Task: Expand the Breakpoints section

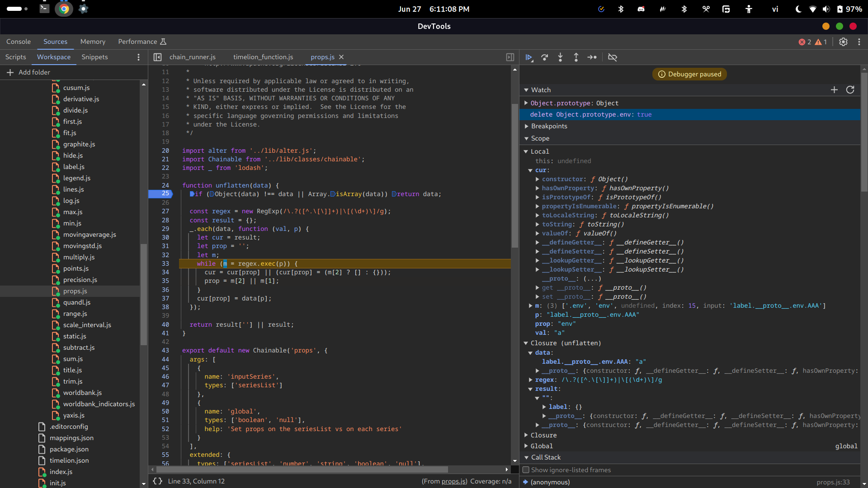Action: tap(526, 126)
